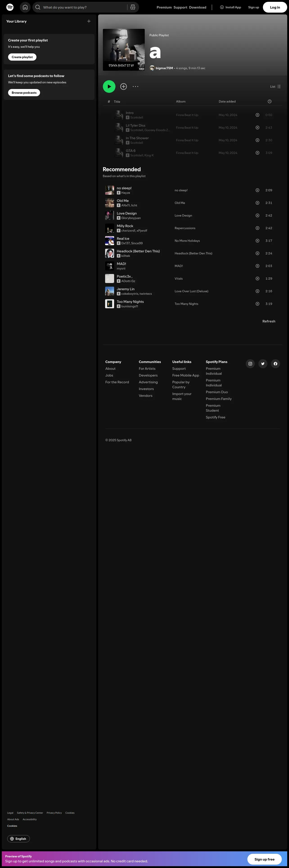Click Scottdell artist under GTA 6
Screen dimensions: 289x868
click(x=136, y=155)
